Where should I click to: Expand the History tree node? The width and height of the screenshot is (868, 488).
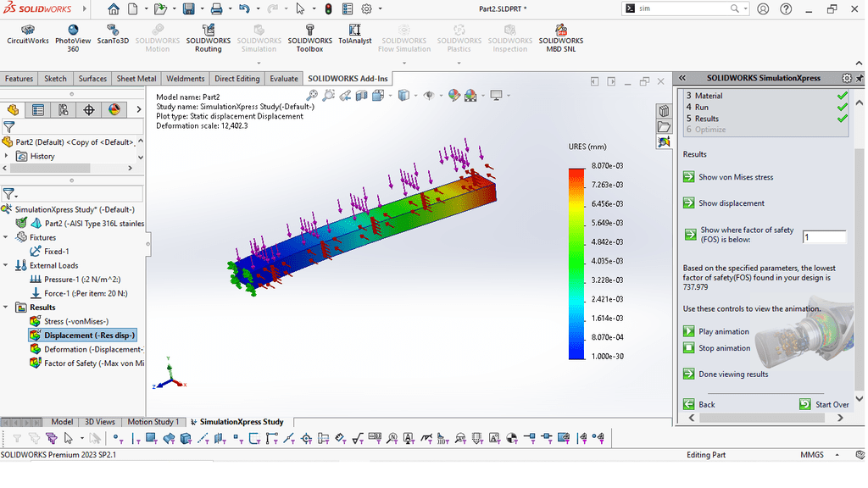click(x=8, y=156)
